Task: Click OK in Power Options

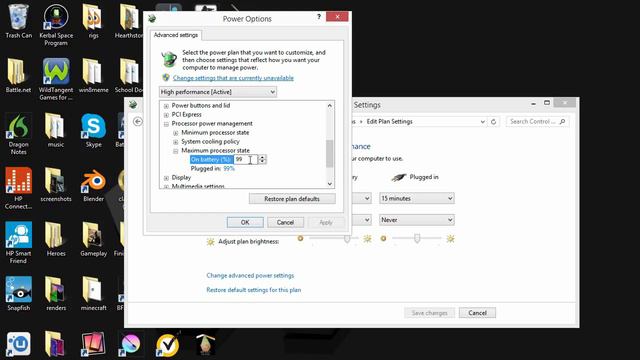Action: [x=245, y=222]
